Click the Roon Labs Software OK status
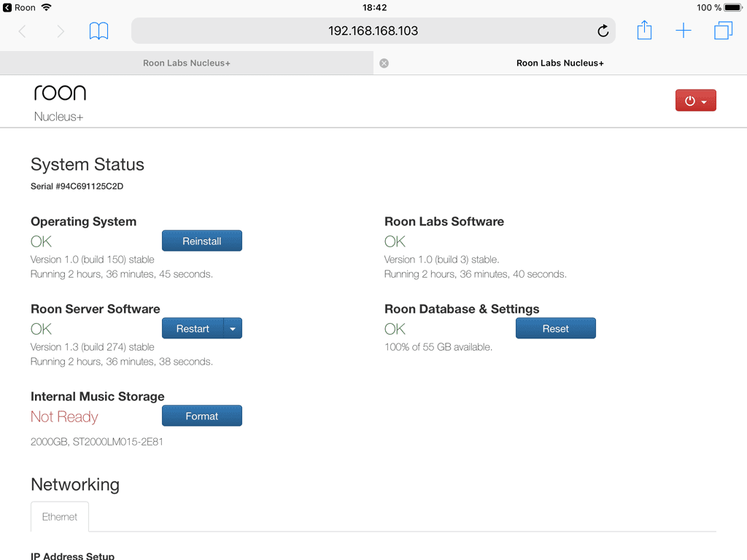Viewport: 747px width, 560px height. (395, 241)
